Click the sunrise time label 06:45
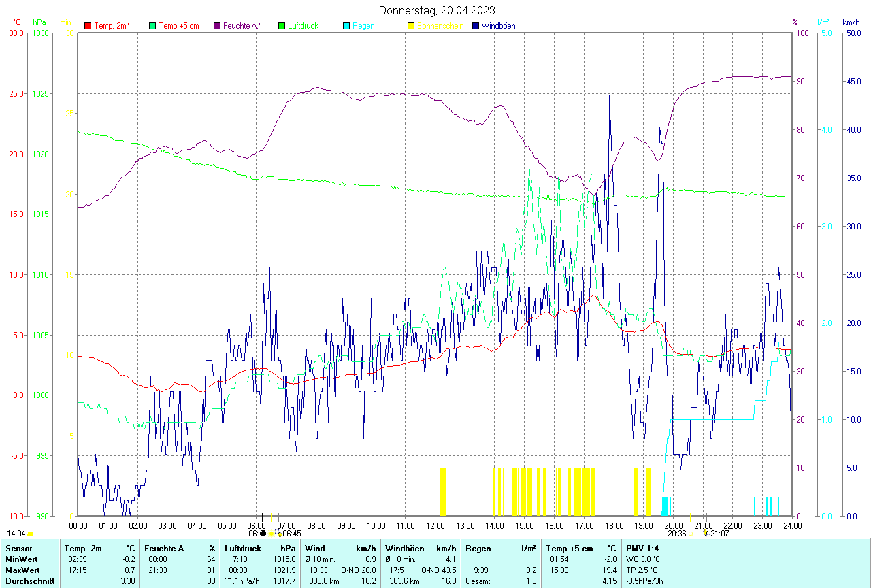The image size is (871, 588). tap(292, 534)
